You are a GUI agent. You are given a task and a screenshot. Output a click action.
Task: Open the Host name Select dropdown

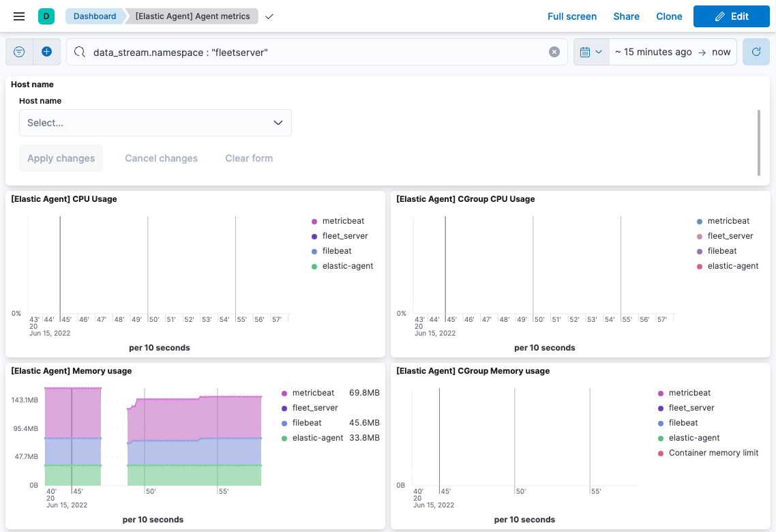(155, 123)
